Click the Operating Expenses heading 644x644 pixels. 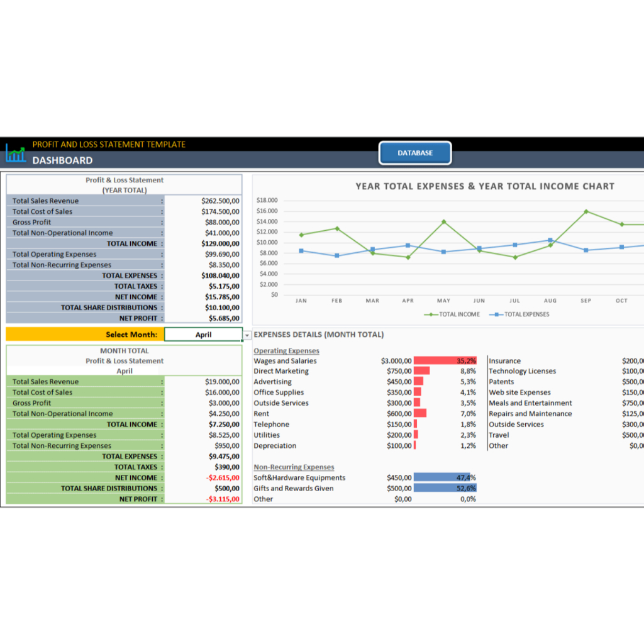(x=286, y=350)
